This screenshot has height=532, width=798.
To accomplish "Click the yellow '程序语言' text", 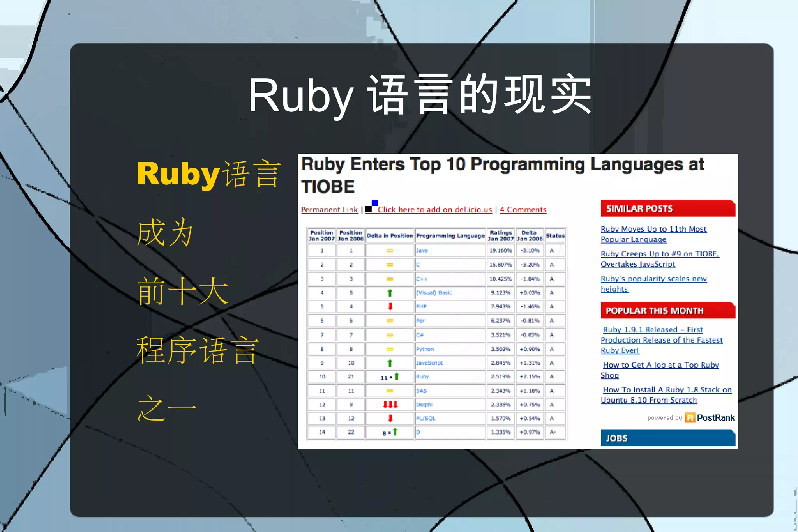I will [198, 350].
